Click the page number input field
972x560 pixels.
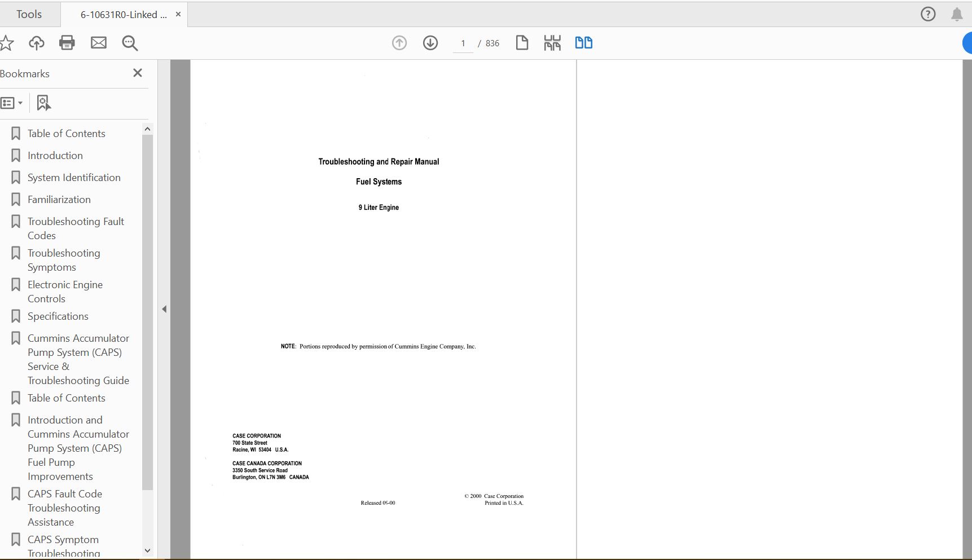pos(463,43)
